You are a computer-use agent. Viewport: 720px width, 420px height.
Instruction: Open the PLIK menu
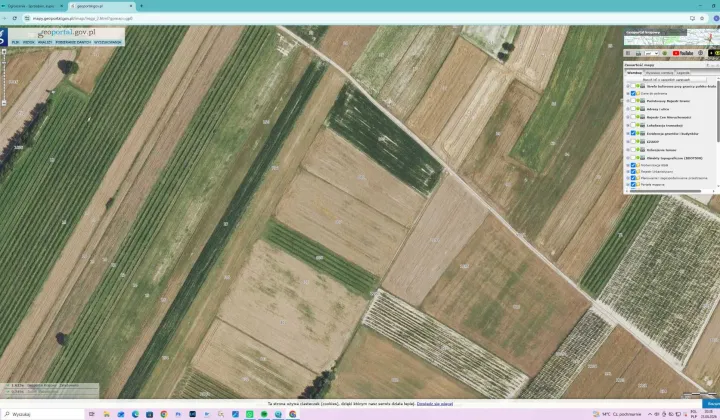pos(16,42)
